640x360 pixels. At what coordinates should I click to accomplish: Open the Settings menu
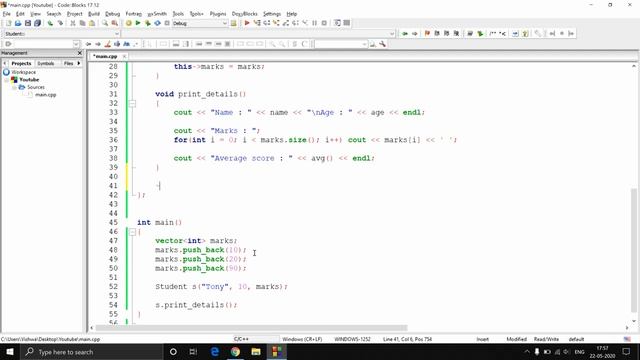[x=272, y=14]
